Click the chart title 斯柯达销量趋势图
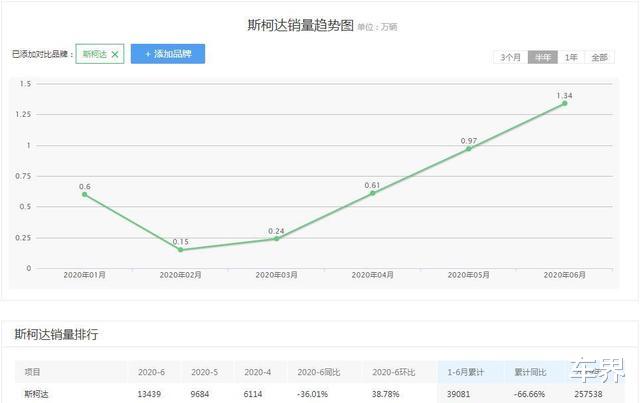640x403 pixels. point(300,25)
